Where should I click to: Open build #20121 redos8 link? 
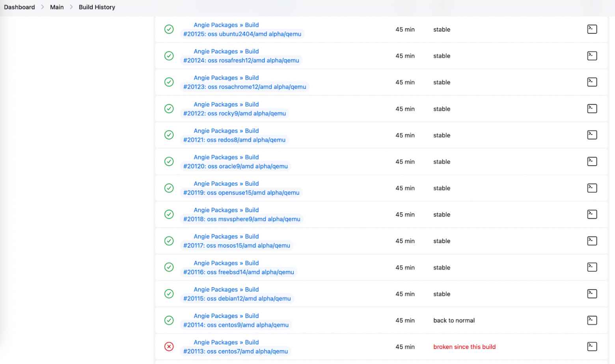(234, 140)
